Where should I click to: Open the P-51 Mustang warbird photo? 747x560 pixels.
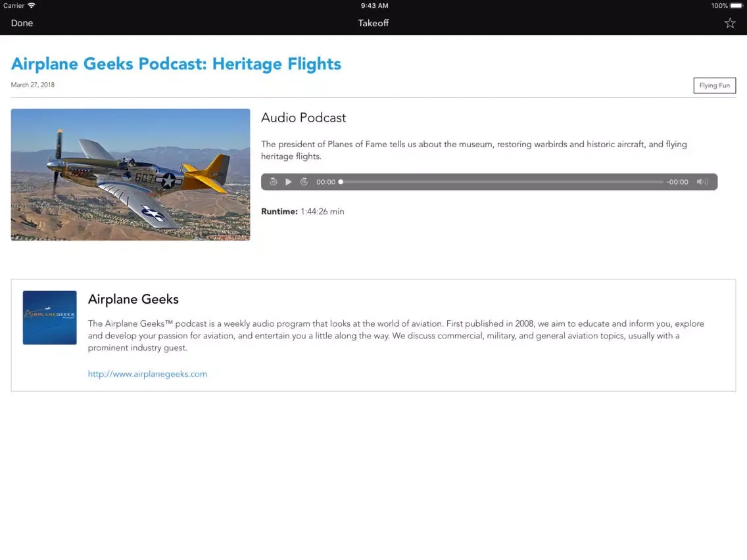(x=131, y=175)
